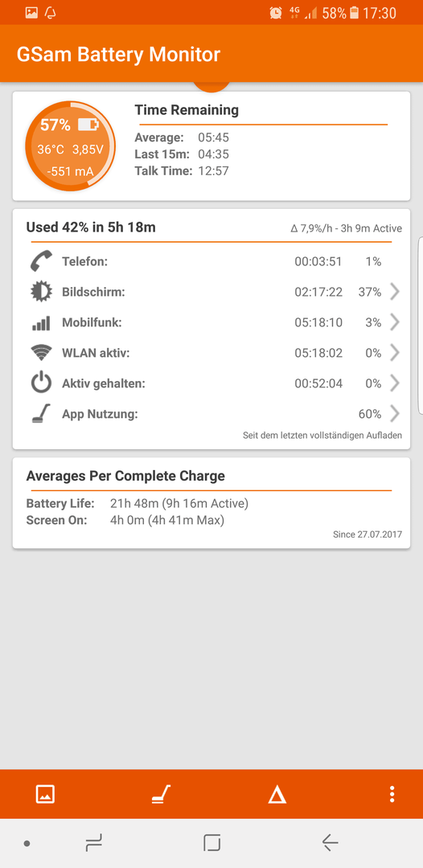The image size is (423, 868).
Task: Tap the Wi-Fi icon beside WLAN aktiv
Action: [x=41, y=352]
